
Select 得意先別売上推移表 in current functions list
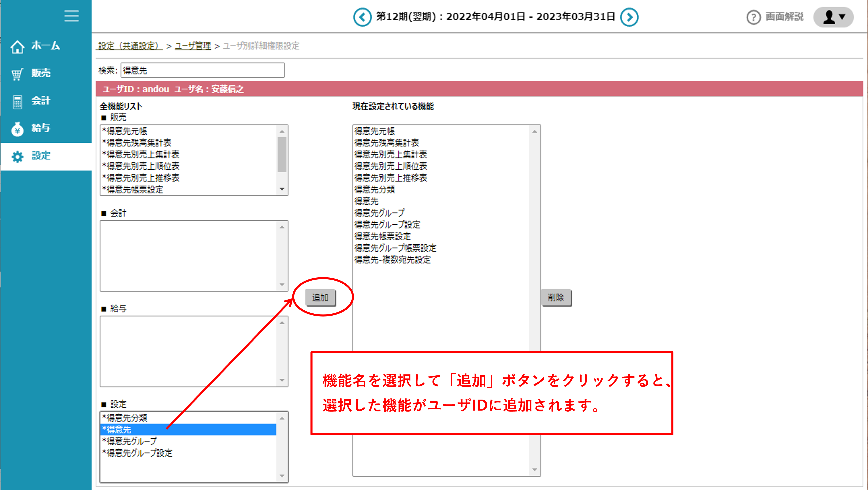[x=441, y=178]
